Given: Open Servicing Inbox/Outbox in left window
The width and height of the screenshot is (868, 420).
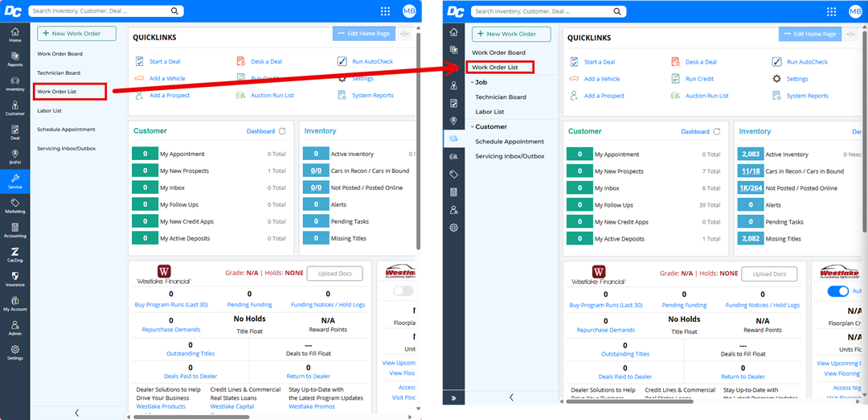Looking at the screenshot, I should pos(67,149).
